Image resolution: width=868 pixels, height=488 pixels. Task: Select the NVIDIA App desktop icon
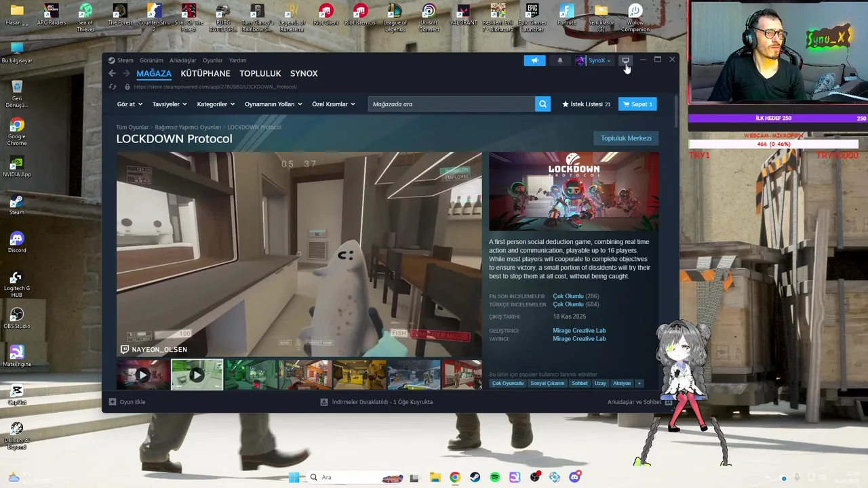[17, 167]
